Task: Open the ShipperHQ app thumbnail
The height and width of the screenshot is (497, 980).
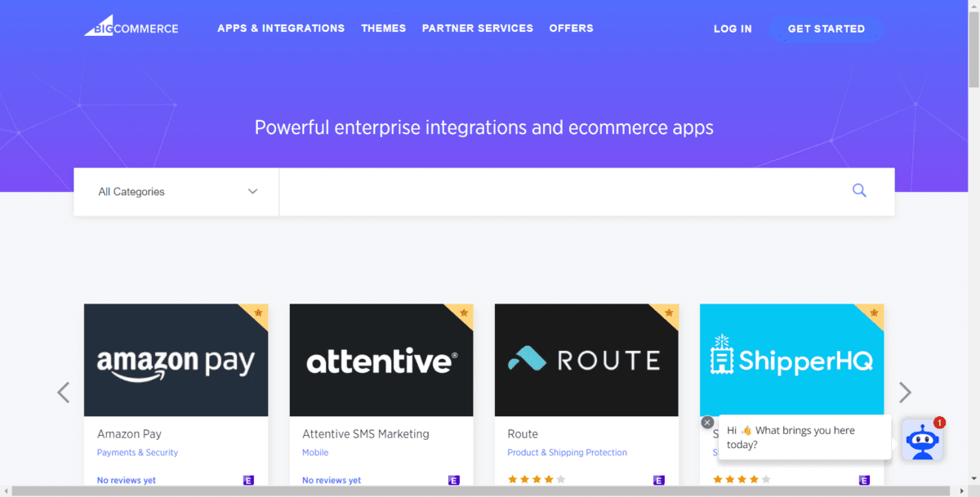Action: point(791,360)
